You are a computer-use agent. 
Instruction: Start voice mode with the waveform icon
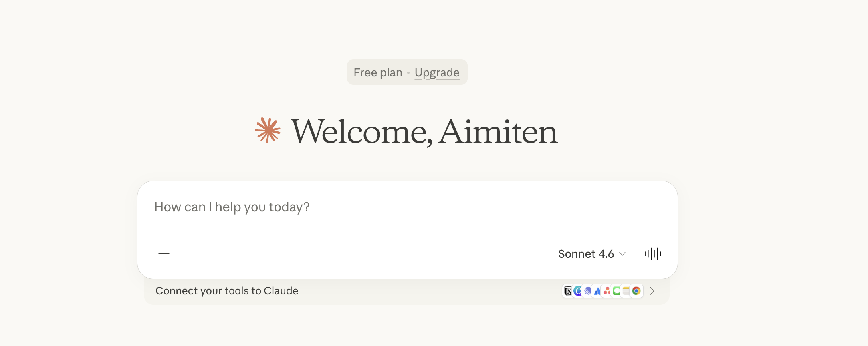pyautogui.click(x=652, y=254)
